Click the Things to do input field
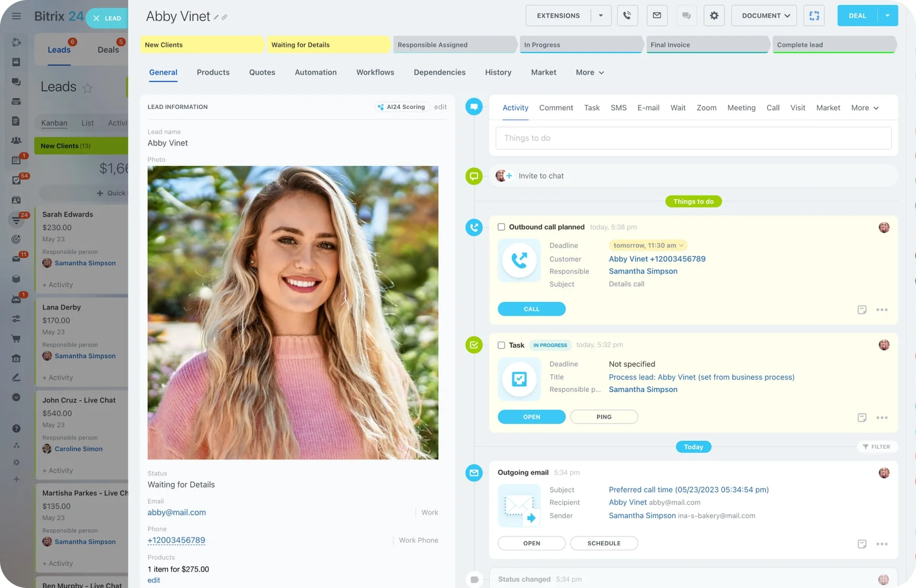 click(693, 138)
